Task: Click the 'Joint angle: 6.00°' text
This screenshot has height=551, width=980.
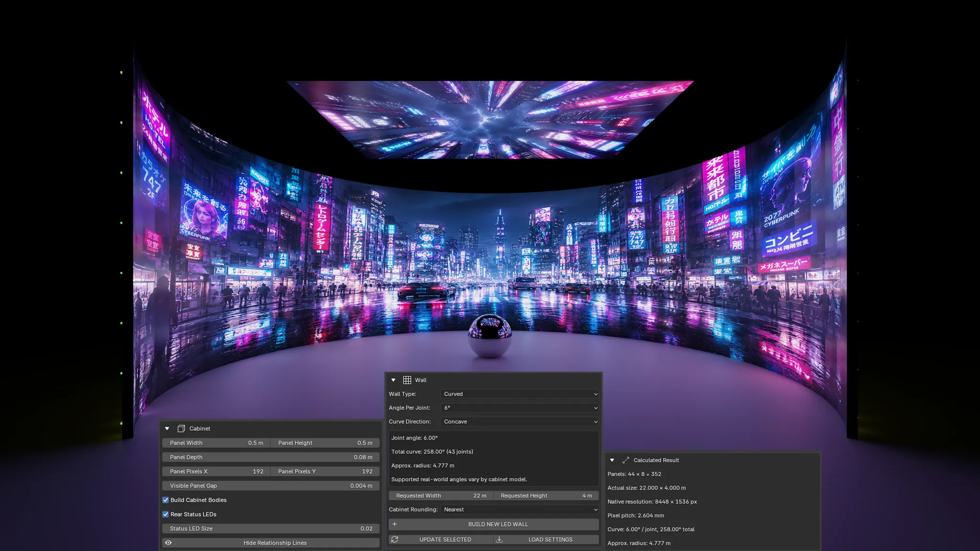Action: 414,438
